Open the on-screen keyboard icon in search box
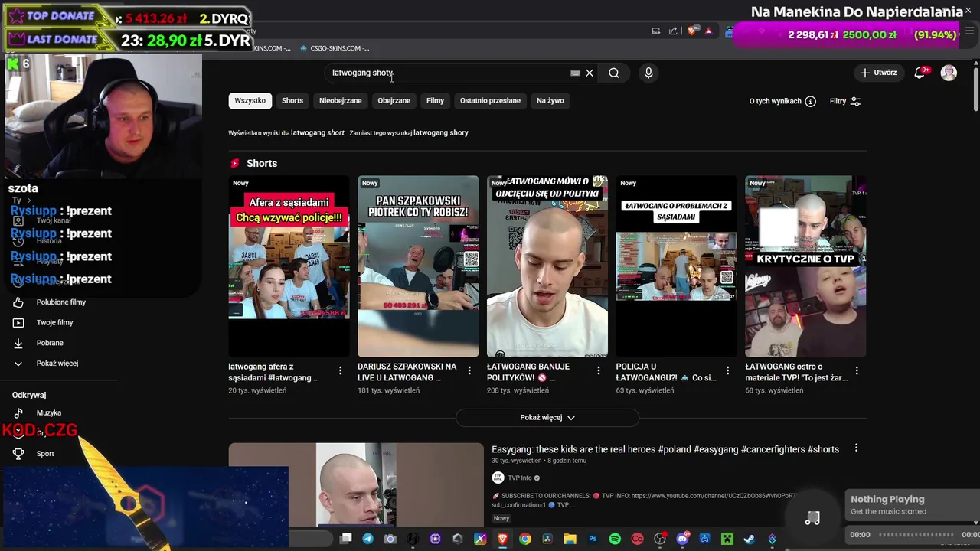Image resolution: width=980 pixels, height=551 pixels. pos(575,73)
